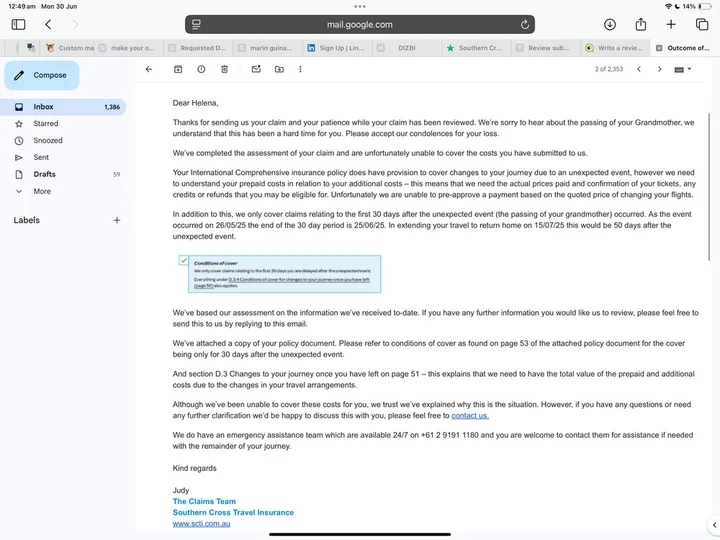Toggle the Safari sidebar panel
The width and height of the screenshot is (720, 540).
[x=18, y=24]
